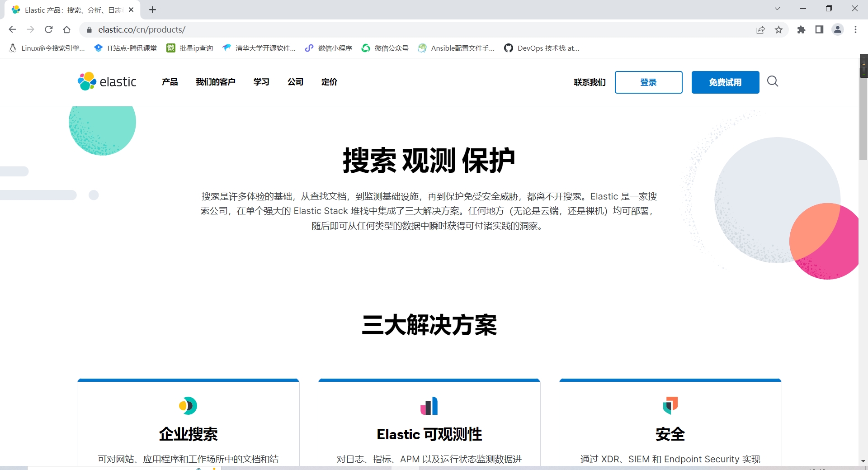Bookmark this page with the star icon
Image resolution: width=868 pixels, height=470 pixels.
point(778,30)
